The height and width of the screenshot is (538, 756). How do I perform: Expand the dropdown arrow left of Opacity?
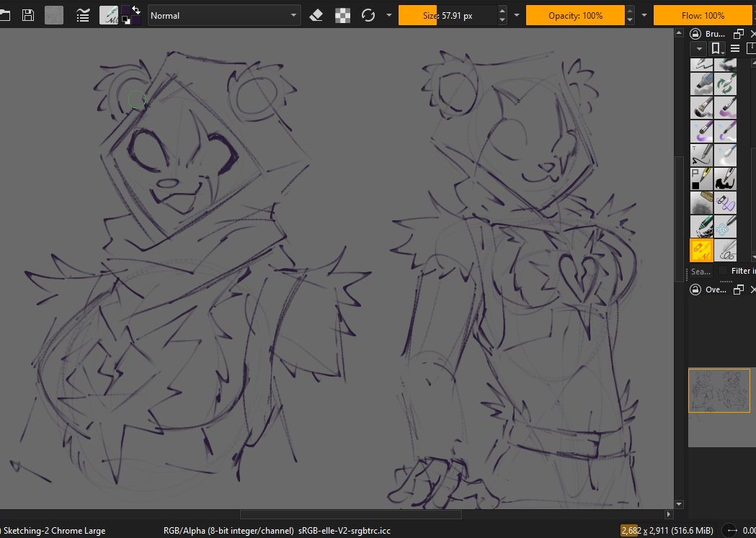[517, 15]
